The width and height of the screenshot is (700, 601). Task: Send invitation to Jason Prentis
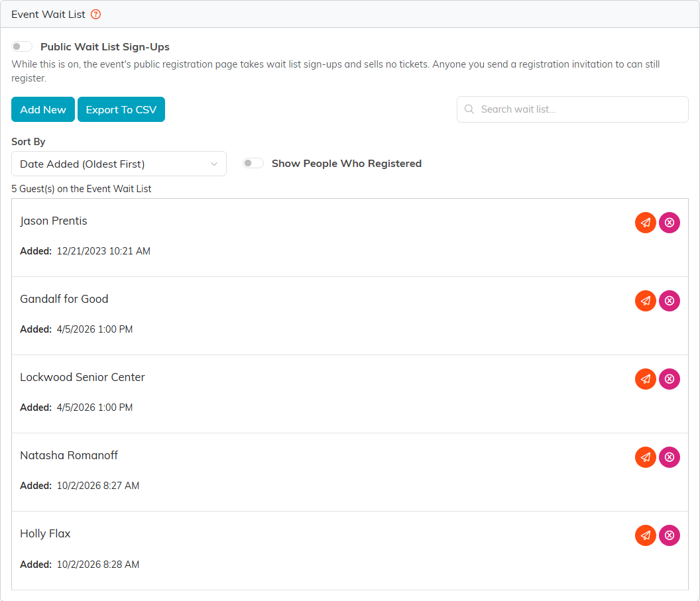645,223
